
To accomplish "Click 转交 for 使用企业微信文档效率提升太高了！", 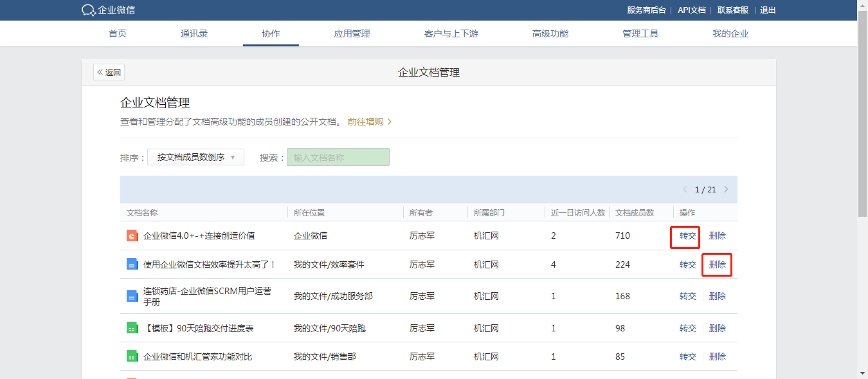I will 688,264.
